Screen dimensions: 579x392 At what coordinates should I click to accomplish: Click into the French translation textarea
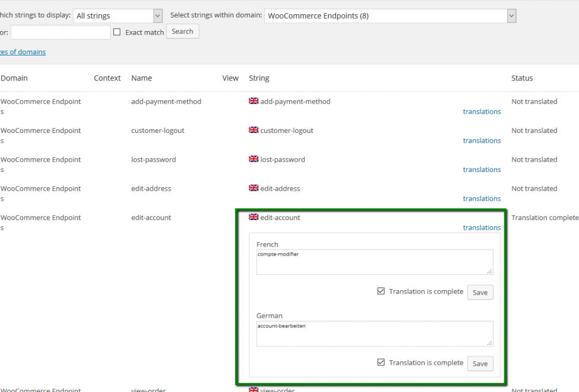(x=375, y=262)
